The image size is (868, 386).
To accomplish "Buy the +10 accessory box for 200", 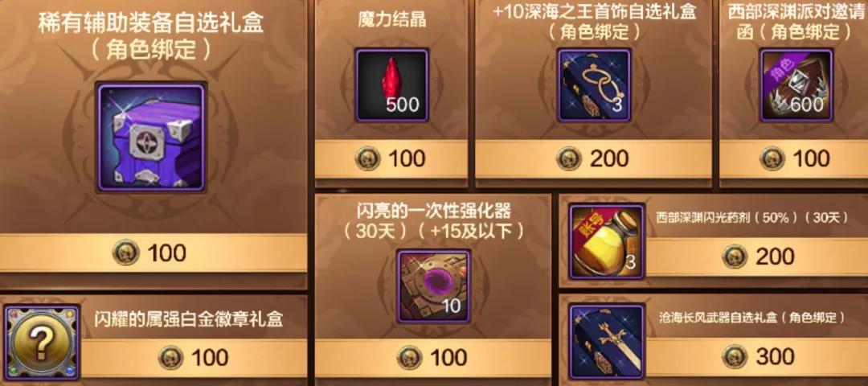I will [x=593, y=159].
